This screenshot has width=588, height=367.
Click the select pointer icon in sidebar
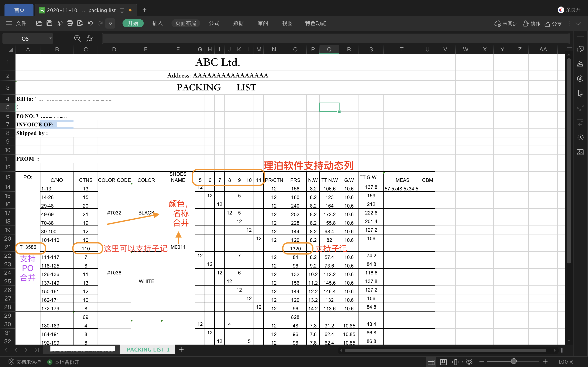pyautogui.click(x=580, y=93)
